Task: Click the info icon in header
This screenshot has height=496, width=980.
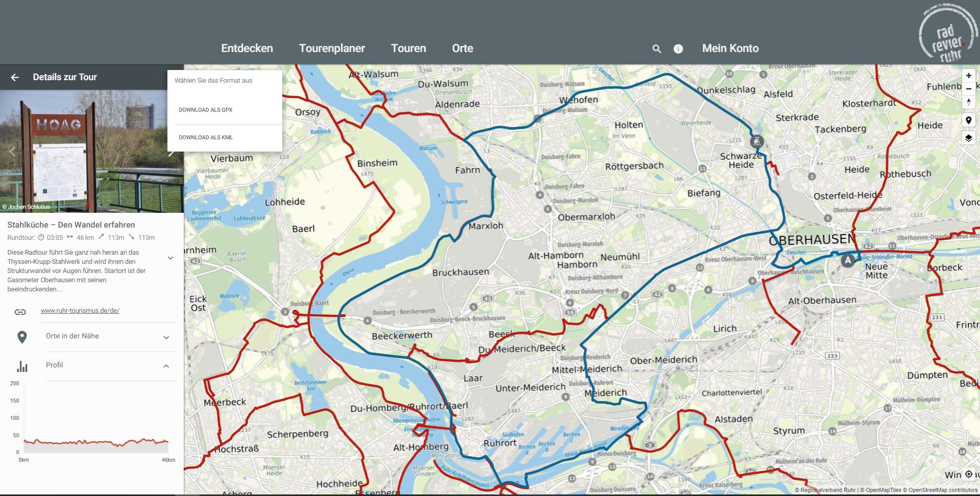Action: point(678,49)
